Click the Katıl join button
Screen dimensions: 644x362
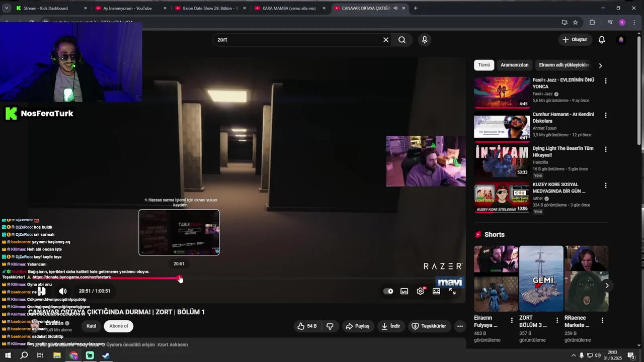tap(91, 326)
